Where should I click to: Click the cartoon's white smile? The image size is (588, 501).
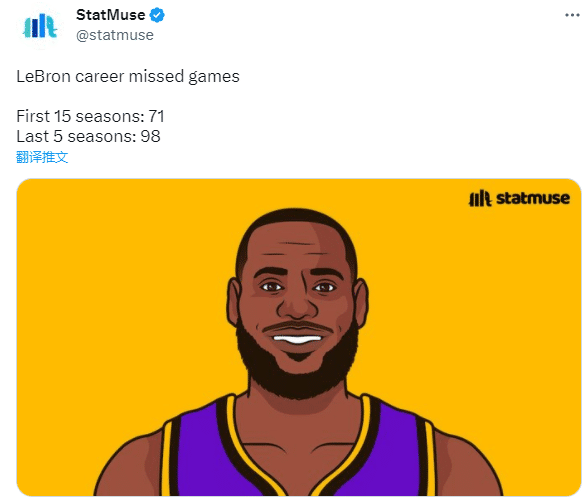point(297,339)
